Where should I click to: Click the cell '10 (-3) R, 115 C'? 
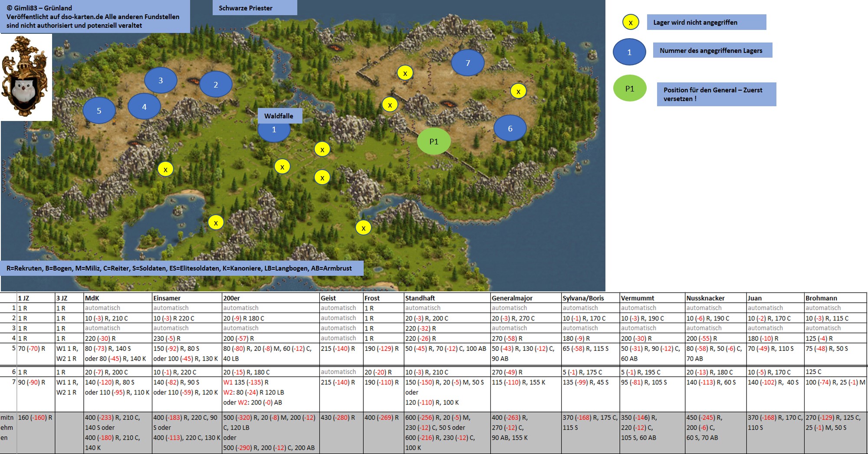(835, 318)
